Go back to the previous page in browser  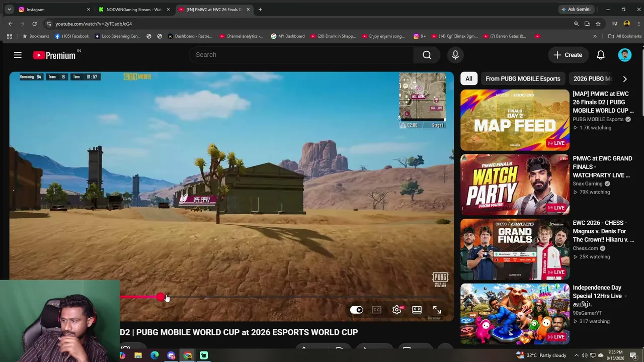tap(10, 24)
